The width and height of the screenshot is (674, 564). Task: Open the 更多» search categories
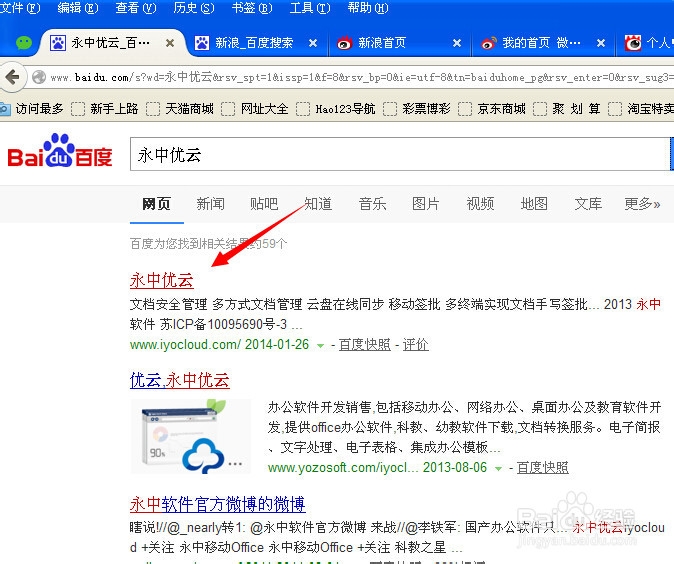click(642, 204)
